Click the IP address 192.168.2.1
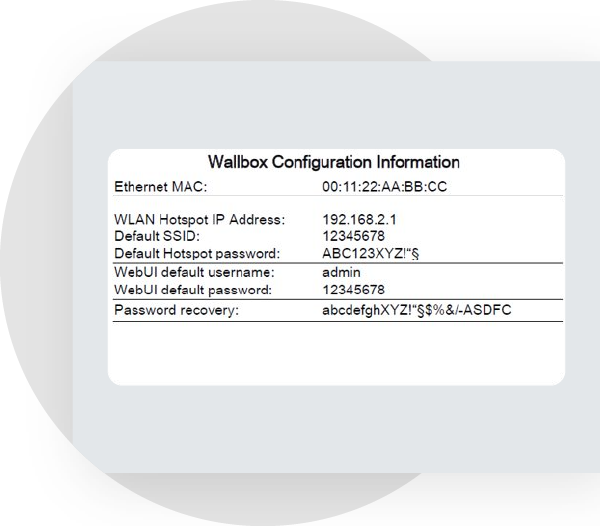 click(x=355, y=219)
